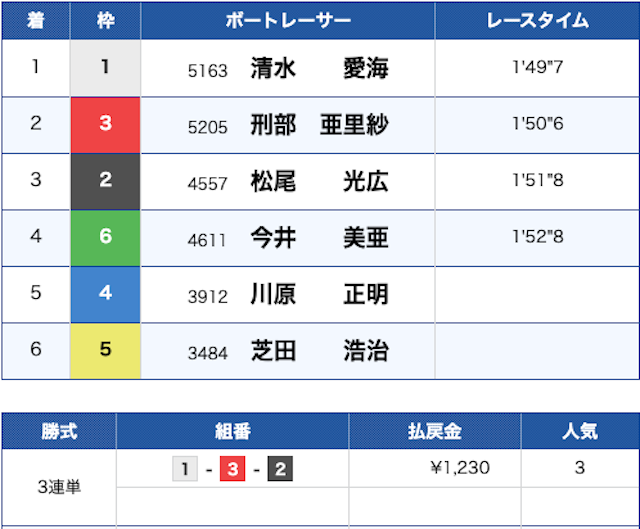The width and height of the screenshot is (640, 529).
Task: Click the 払戻金 header in payout table
Action: coord(434,432)
